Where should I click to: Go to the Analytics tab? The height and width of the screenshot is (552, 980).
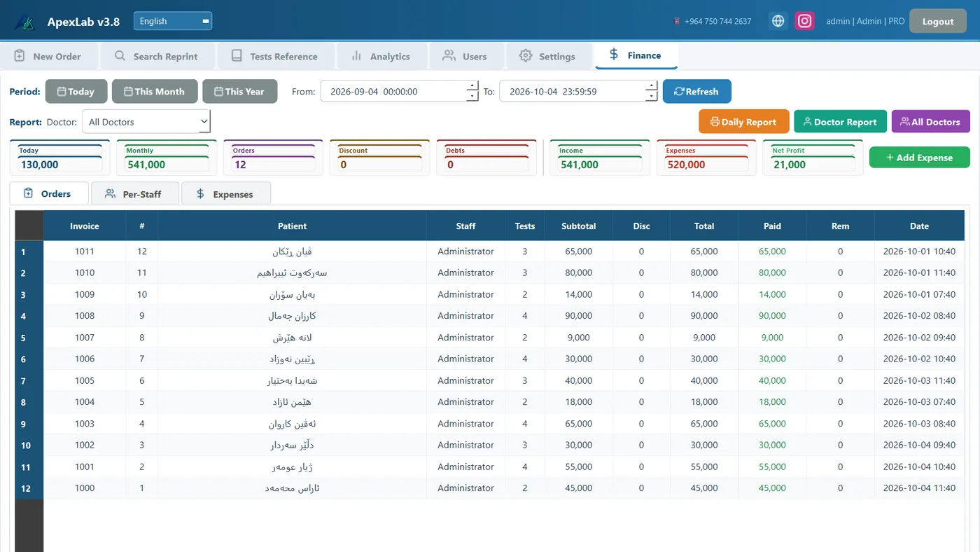pos(381,56)
